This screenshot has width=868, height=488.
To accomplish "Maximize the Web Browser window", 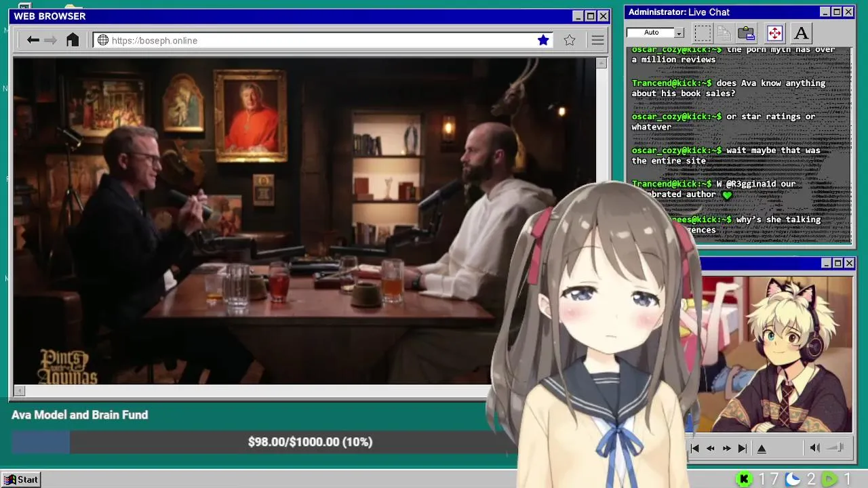I will pyautogui.click(x=590, y=16).
